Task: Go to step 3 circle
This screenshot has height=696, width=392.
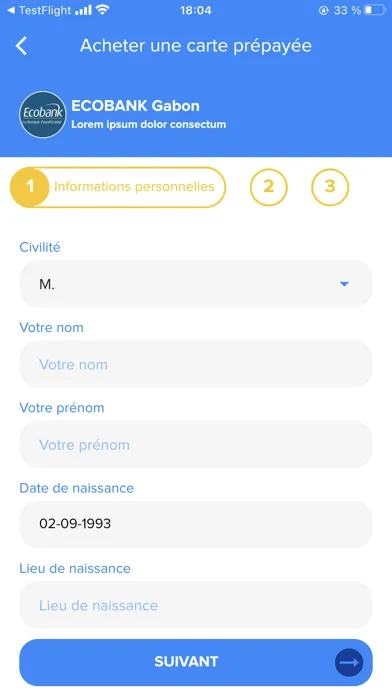Action: click(330, 187)
